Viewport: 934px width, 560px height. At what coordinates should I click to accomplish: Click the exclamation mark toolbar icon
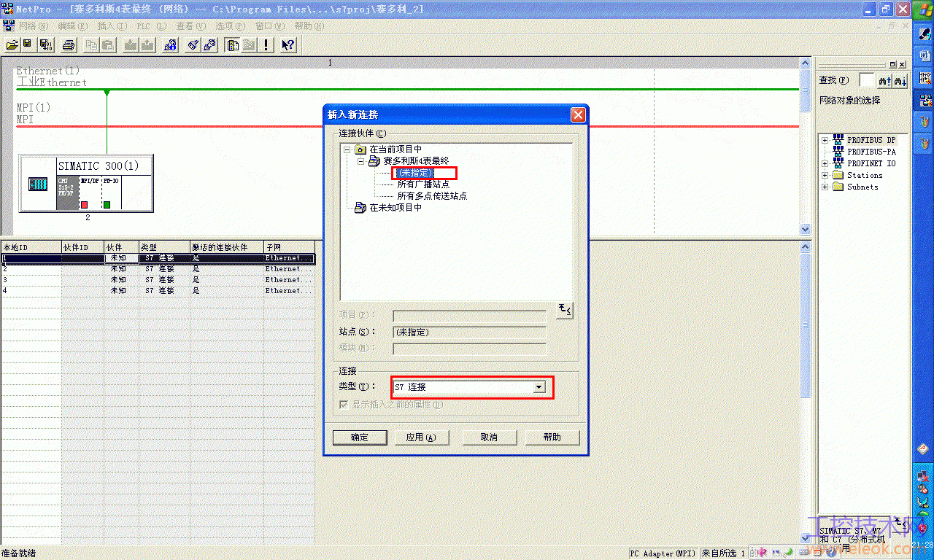pyautogui.click(x=266, y=45)
